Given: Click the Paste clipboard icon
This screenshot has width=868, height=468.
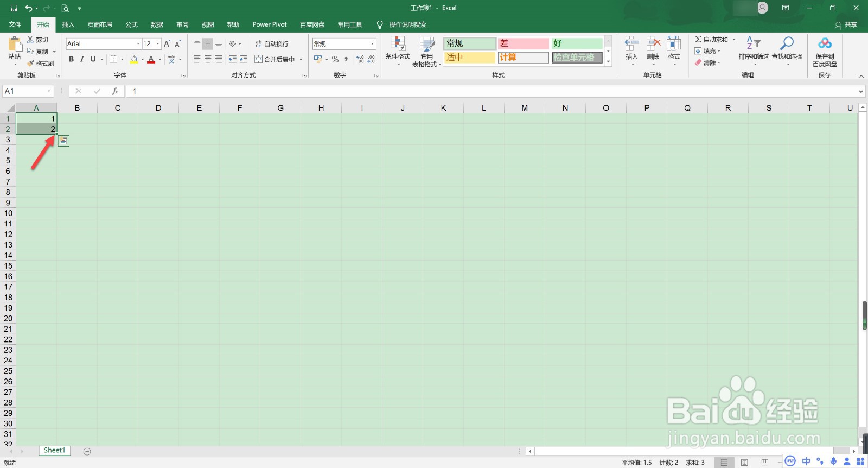Looking at the screenshot, I should tap(15, 44).
